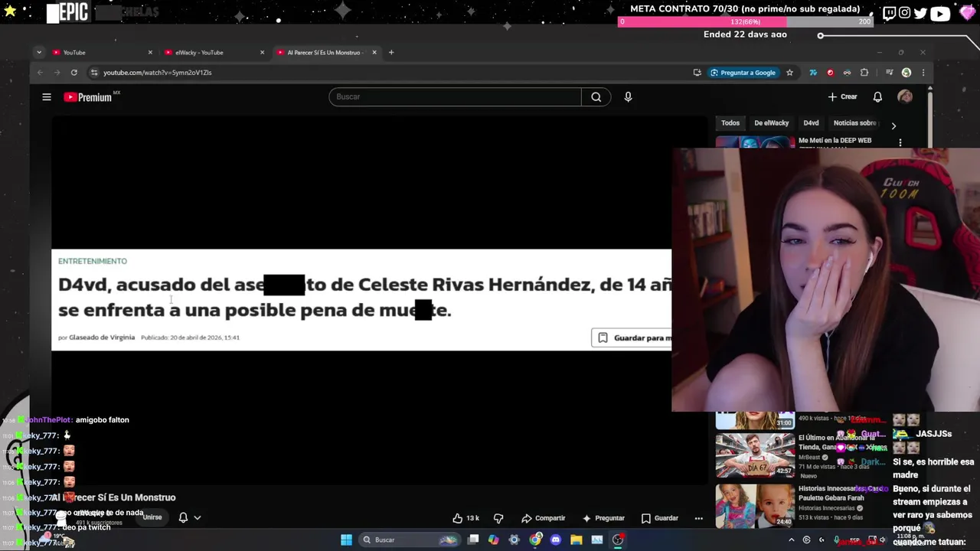980x551 pixels.
Task: Click the search magnifier button
Action: click(x=596, y=97)
